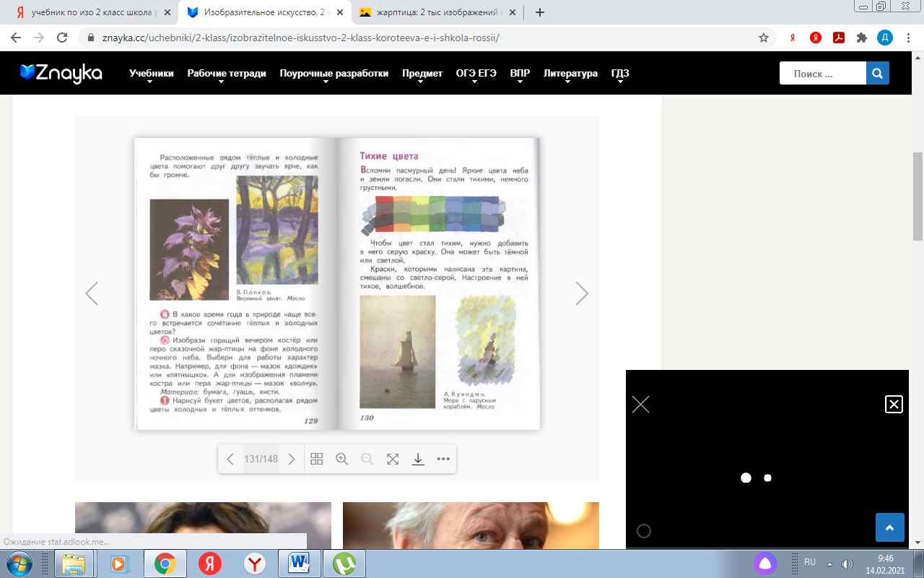The height and width of the screenshot is (578, 924).
Task: Reload the page in Chrome
Action: pyautogui.click(x=62, y=38)
